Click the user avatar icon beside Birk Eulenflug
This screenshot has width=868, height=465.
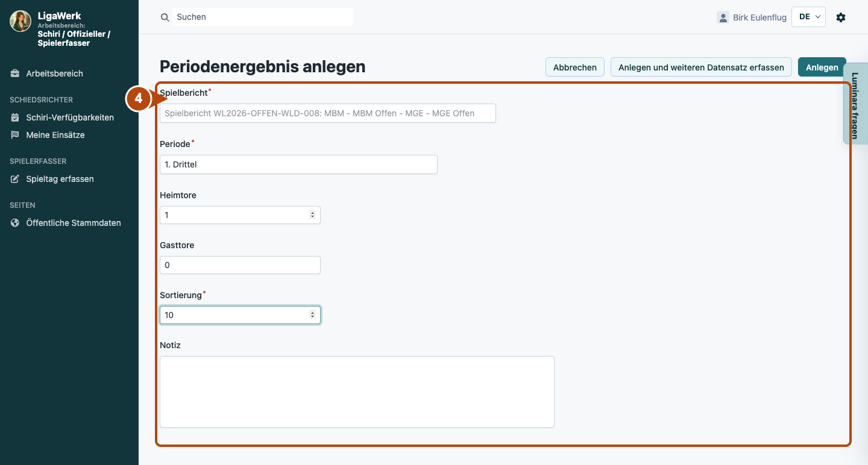click(723, 17)
